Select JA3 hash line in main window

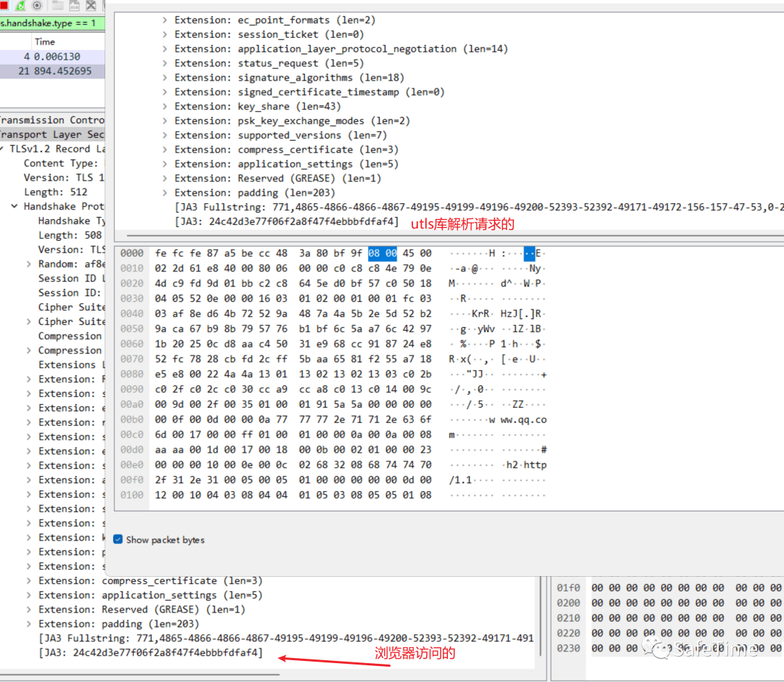[150, 652]
